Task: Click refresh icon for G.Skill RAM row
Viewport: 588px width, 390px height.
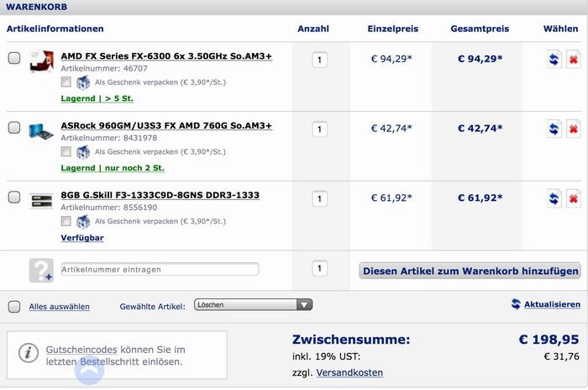Action: tap(554, 198)
